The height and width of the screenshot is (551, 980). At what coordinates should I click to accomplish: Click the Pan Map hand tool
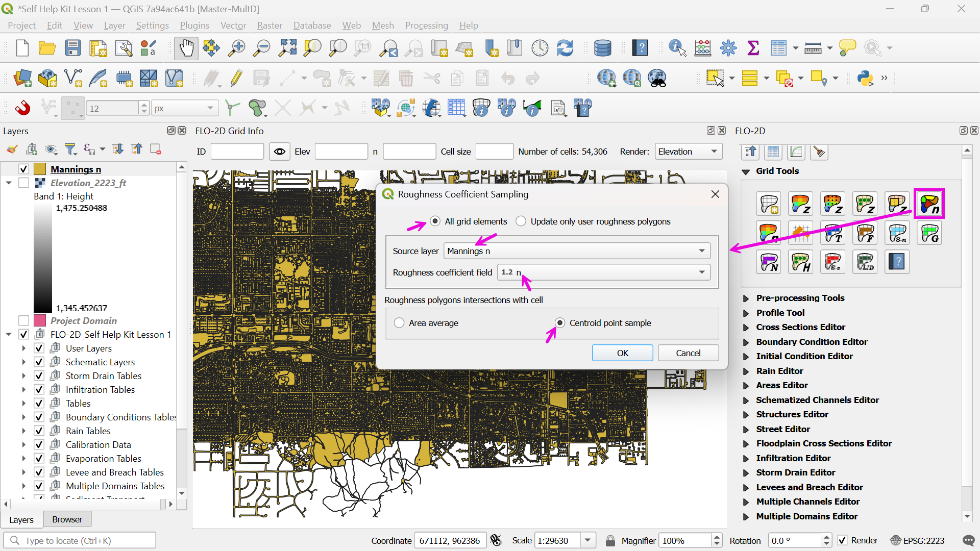pos(186,48)
